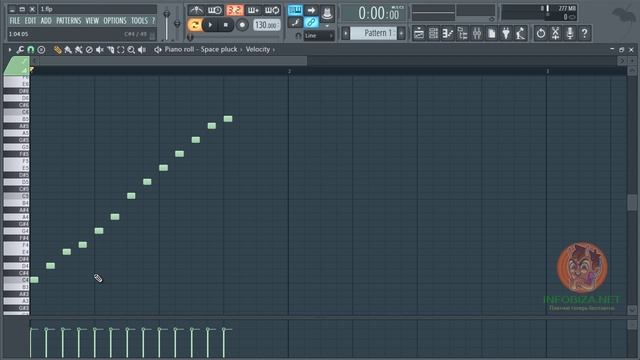Open the Pattern 1 selector
Image resolution: width=640 pixels, height=360 pixels.
click(x=374, y=33)
